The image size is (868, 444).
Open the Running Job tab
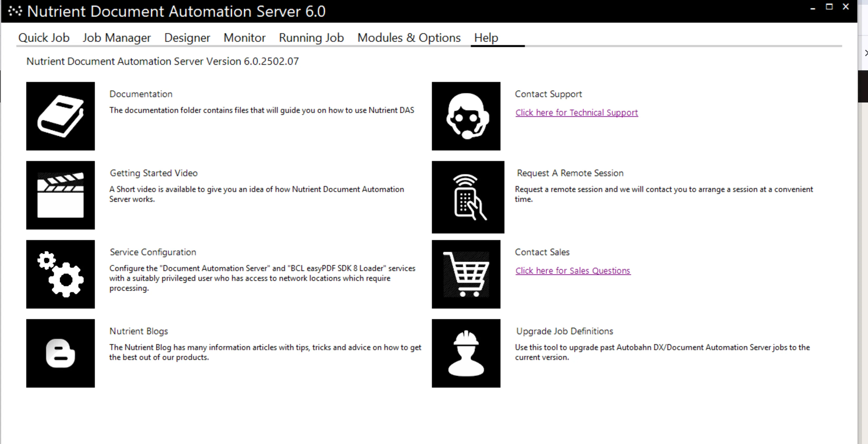click(x=311, y=38)
